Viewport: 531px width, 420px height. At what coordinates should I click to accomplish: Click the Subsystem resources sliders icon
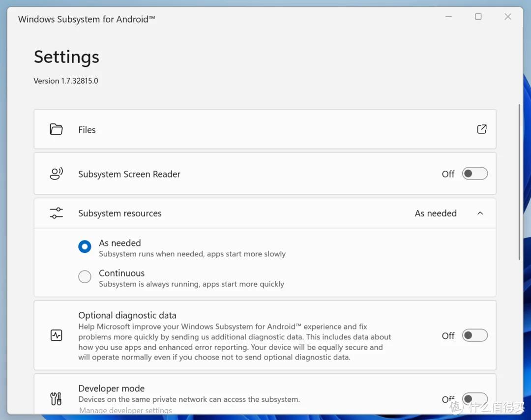(56, 213)
